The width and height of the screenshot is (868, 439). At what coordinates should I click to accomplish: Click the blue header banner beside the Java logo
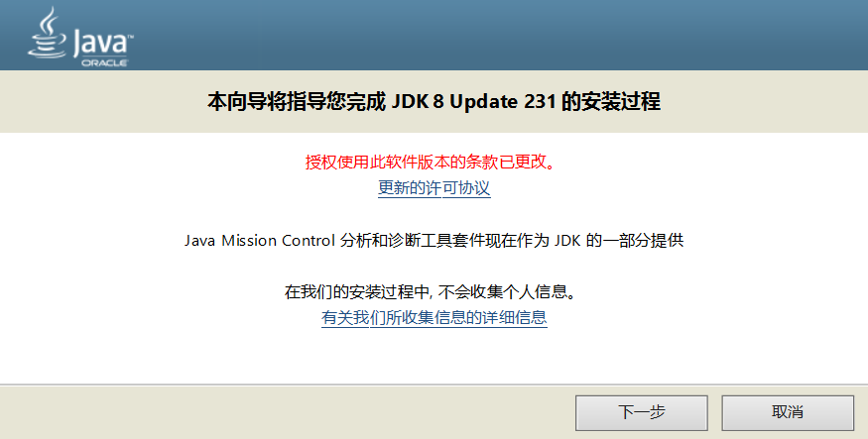[498, 35]
